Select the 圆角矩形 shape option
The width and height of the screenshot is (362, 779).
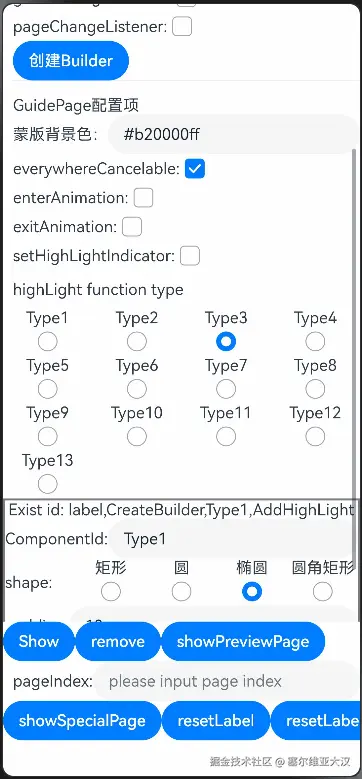point(323,592)
